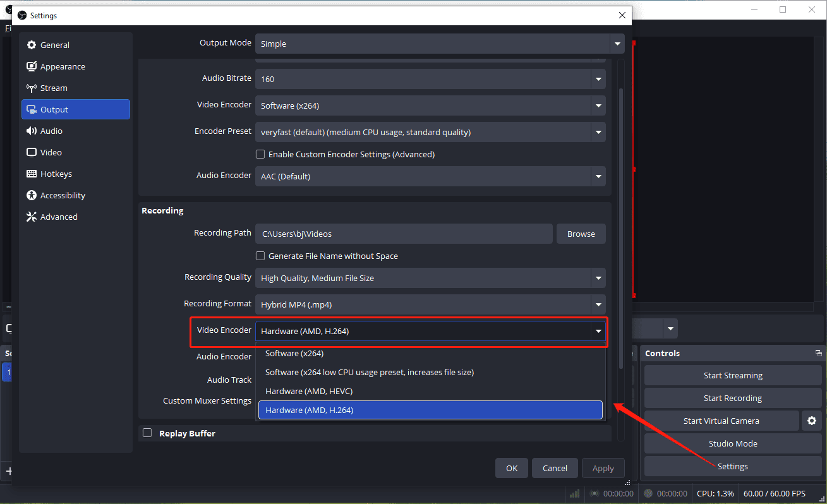Click the Browse button for Recording Path

coord(580,234)
